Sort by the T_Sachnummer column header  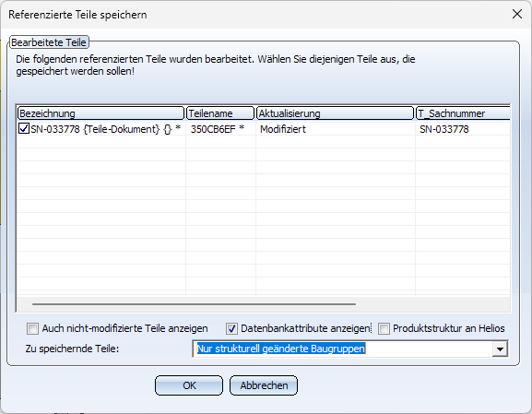click(x=463, y=113)
